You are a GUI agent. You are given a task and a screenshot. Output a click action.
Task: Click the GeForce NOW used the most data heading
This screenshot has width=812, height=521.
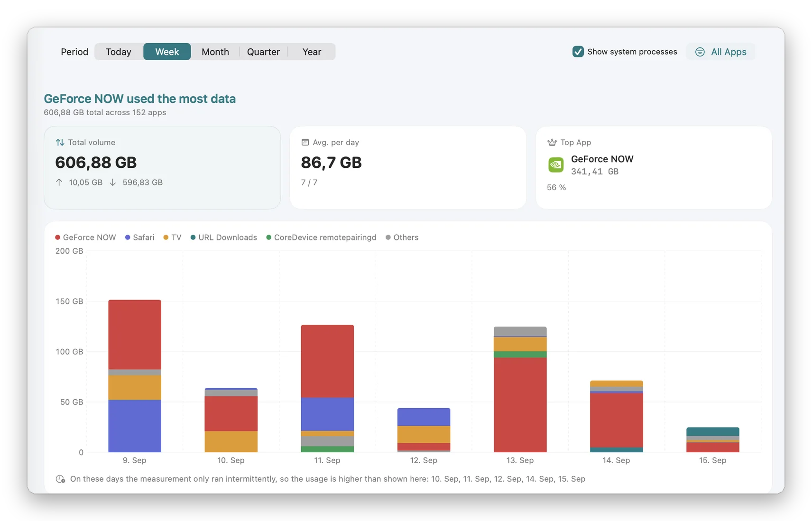pyautogui.click(x=140, y=99)
